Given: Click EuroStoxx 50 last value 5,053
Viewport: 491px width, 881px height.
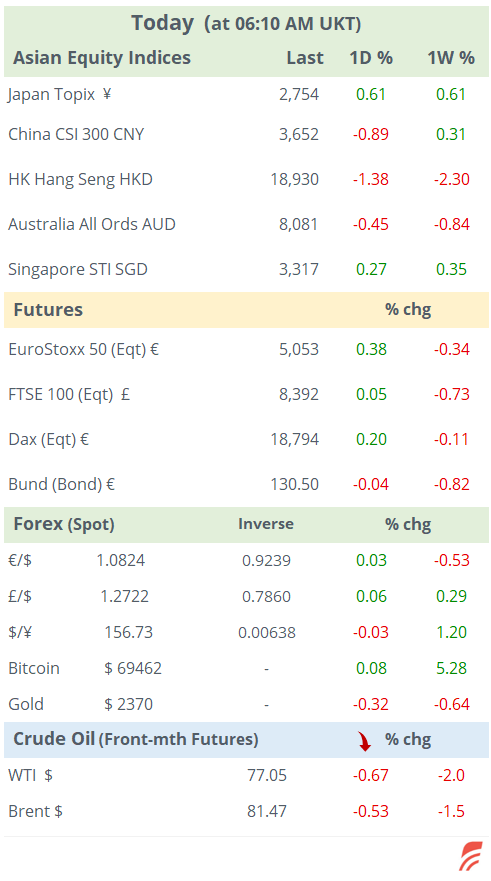Looking at the screenshot, I should (299, 349).
